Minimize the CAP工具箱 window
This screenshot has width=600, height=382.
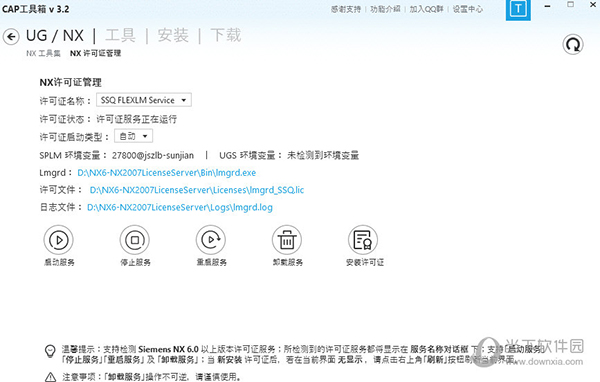548,6
